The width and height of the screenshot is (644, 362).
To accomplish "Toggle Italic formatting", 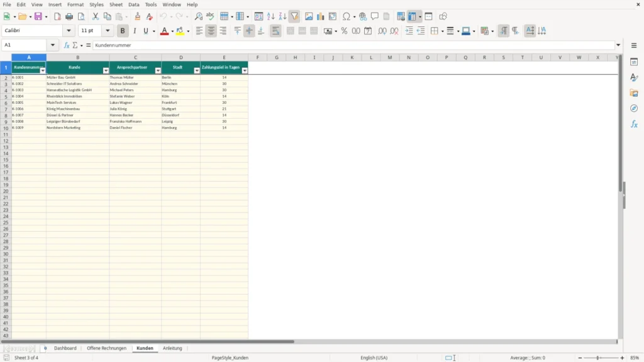I will point(135,31).
